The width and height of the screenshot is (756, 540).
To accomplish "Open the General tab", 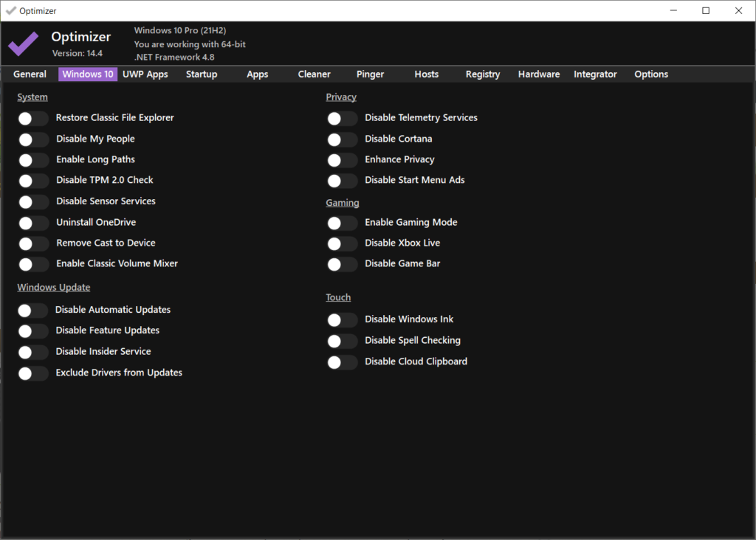I will pyautogui.click(x=30, y=75).
